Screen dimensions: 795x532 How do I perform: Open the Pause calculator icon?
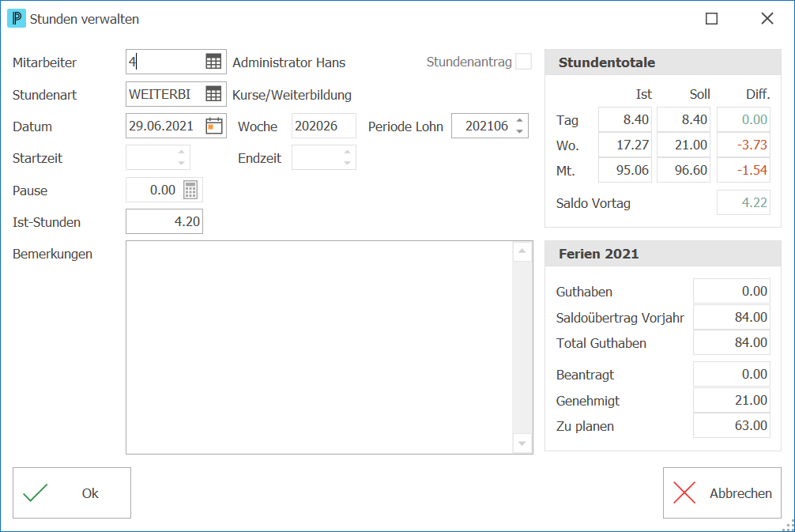[190, 191]
